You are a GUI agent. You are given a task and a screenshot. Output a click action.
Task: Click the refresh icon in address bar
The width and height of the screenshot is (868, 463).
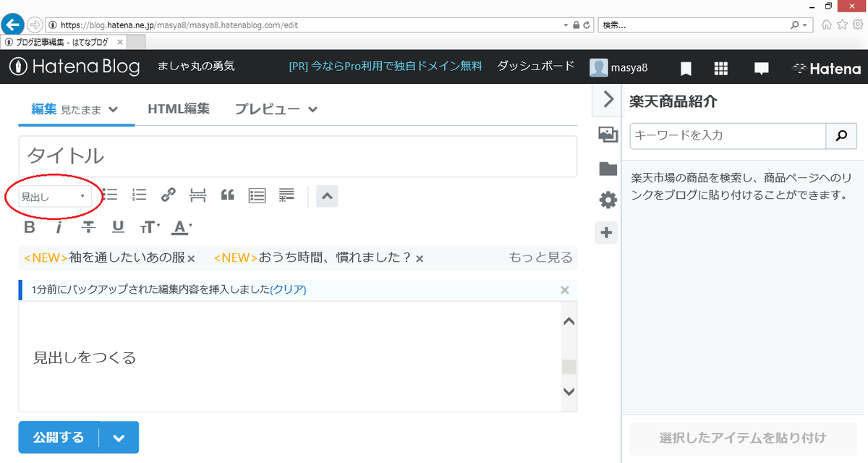click(587, 25)
